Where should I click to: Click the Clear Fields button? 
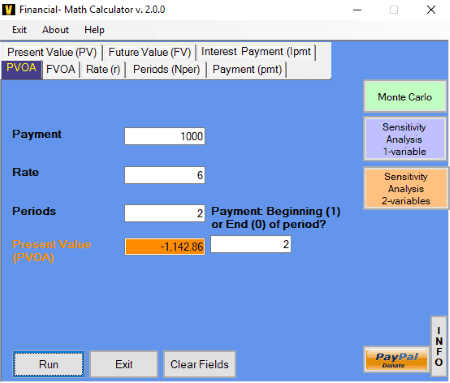(199, 364)
